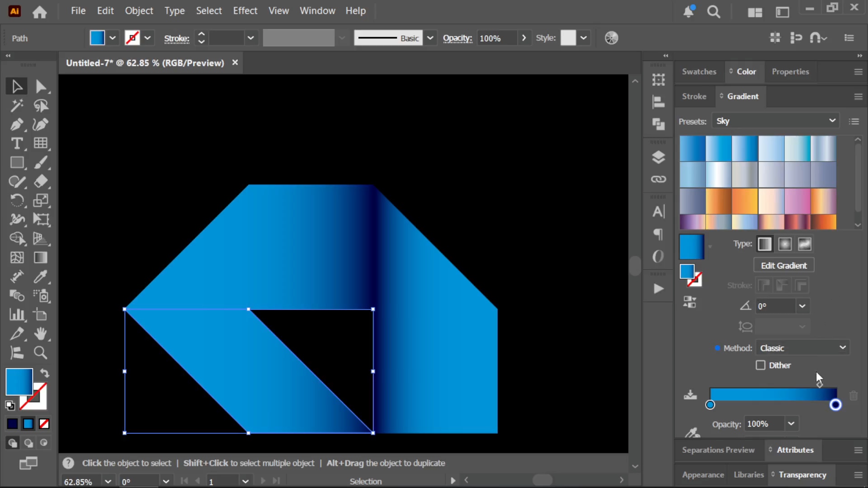868x488 pixels.
Task: Set paint mode to None
Action: (x=44, y=424)
